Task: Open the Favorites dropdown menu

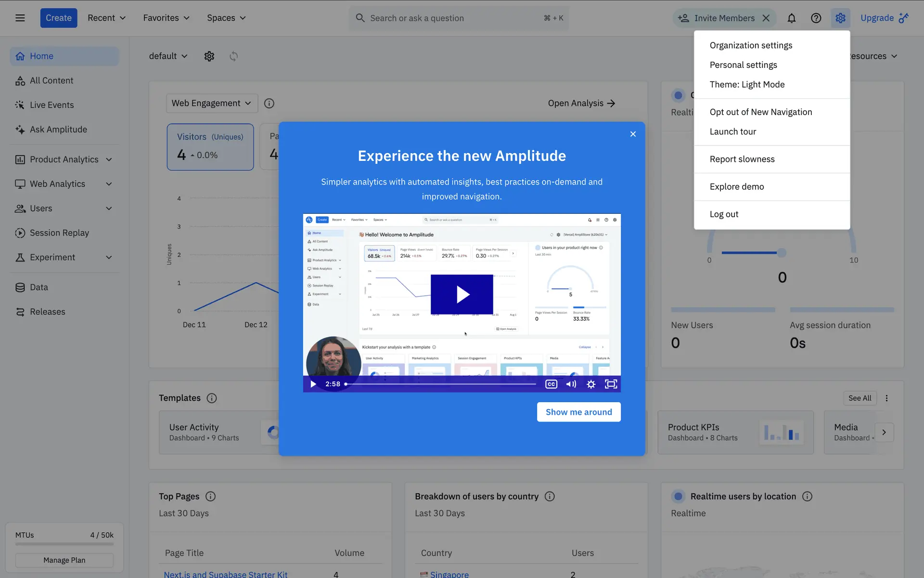Action: tap(166, 18)
